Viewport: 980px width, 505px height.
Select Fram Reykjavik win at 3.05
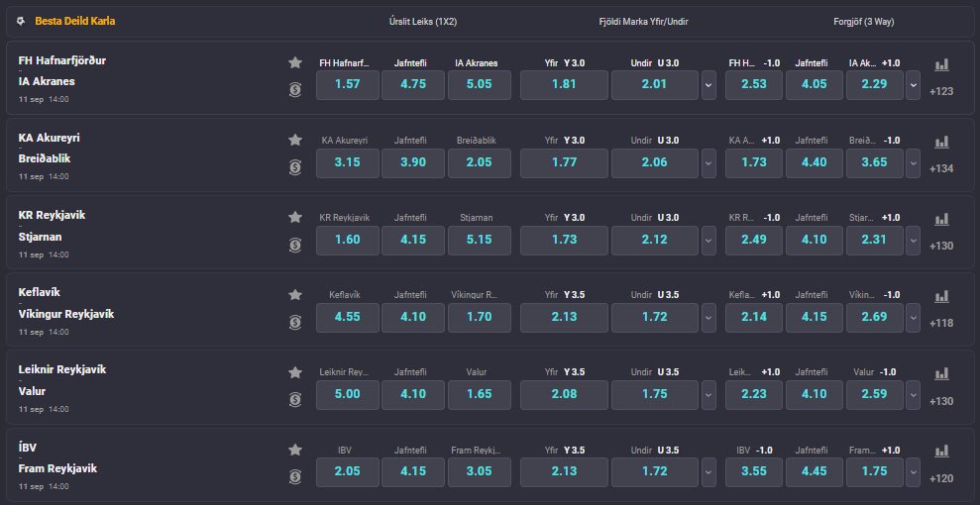[x=480, y=472]
